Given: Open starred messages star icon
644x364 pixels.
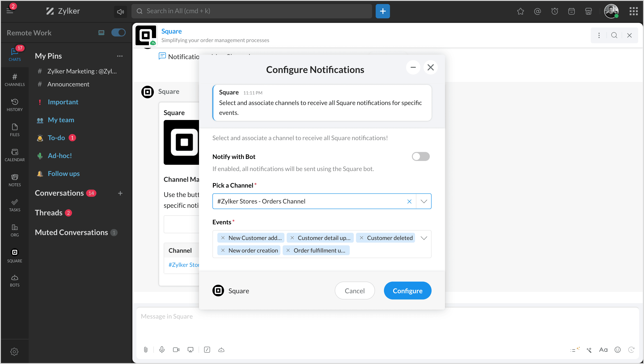Looking at the screenshot, I should point(521,11).
